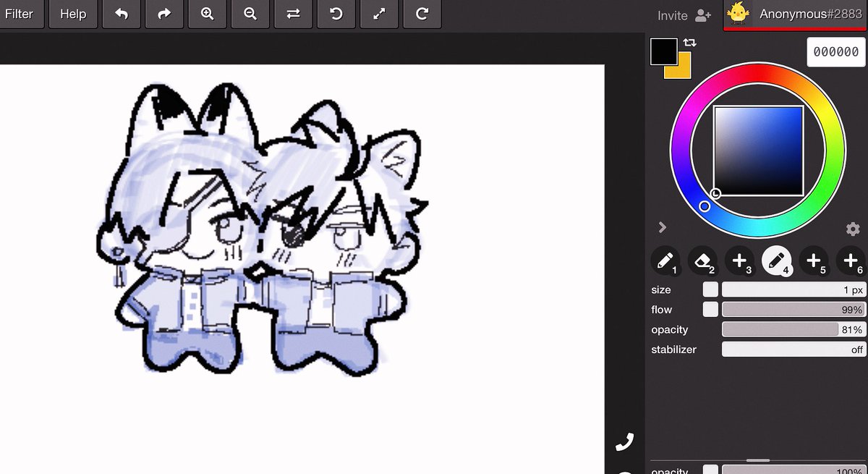Add a brush in preset slot 3
868x474 pixels.
coord(739,261)
